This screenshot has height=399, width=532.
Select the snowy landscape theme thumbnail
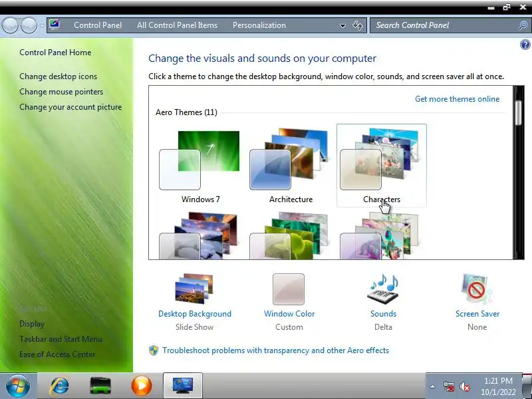(199, 236)
